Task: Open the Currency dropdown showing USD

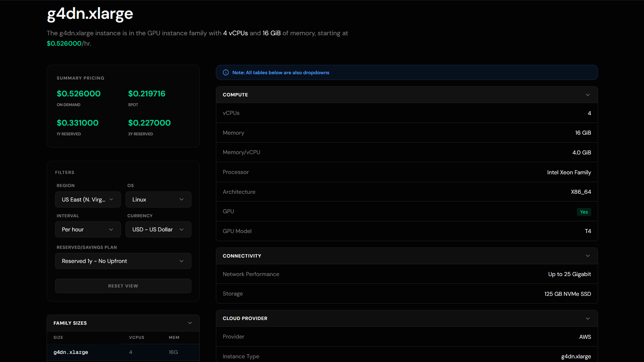Action: point(158,229)
